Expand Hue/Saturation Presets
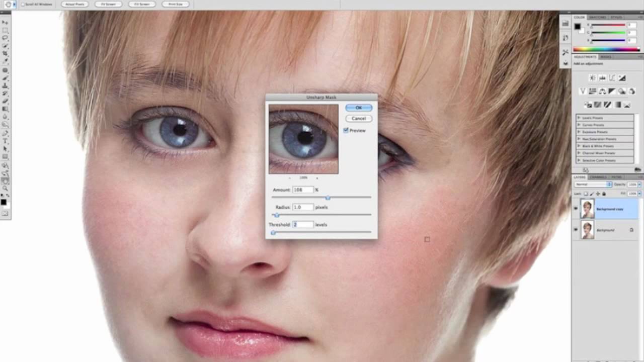The width and height of the screenshot is (644, 362). [x=579, y=139]
